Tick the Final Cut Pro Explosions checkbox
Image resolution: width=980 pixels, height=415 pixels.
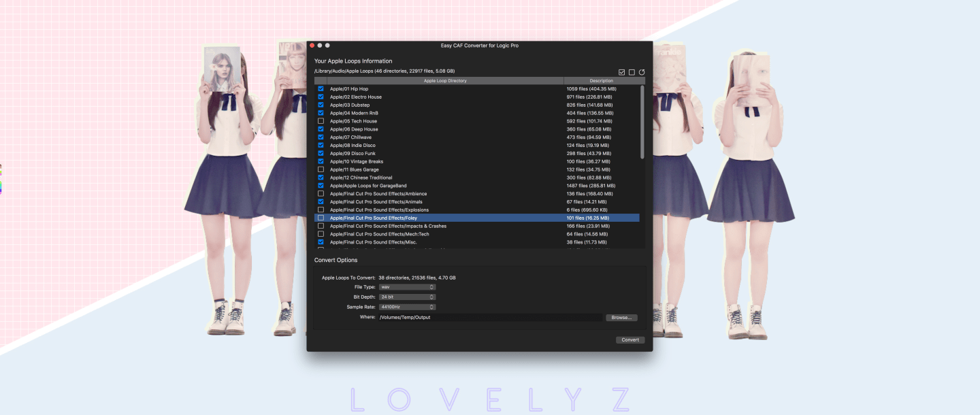(321, 210)
